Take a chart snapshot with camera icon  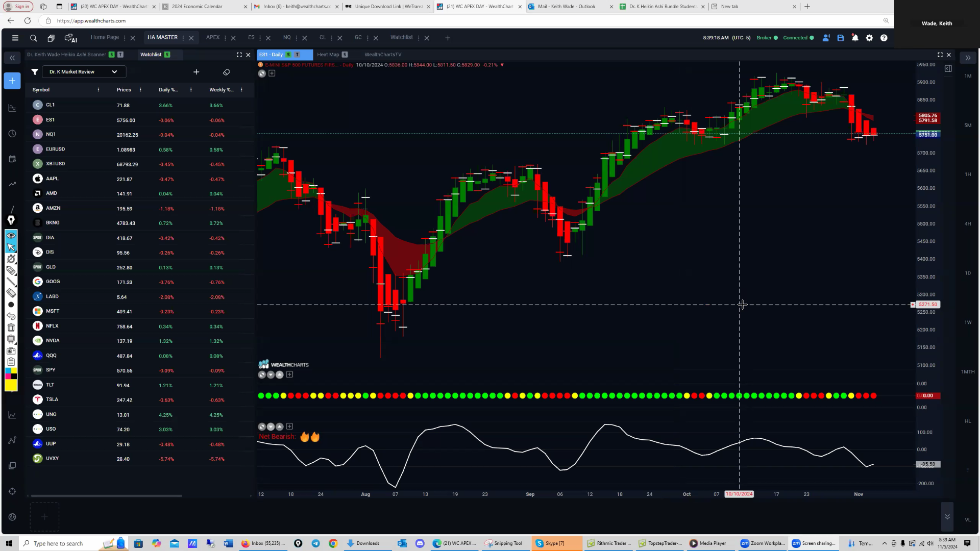coord(11,351)
